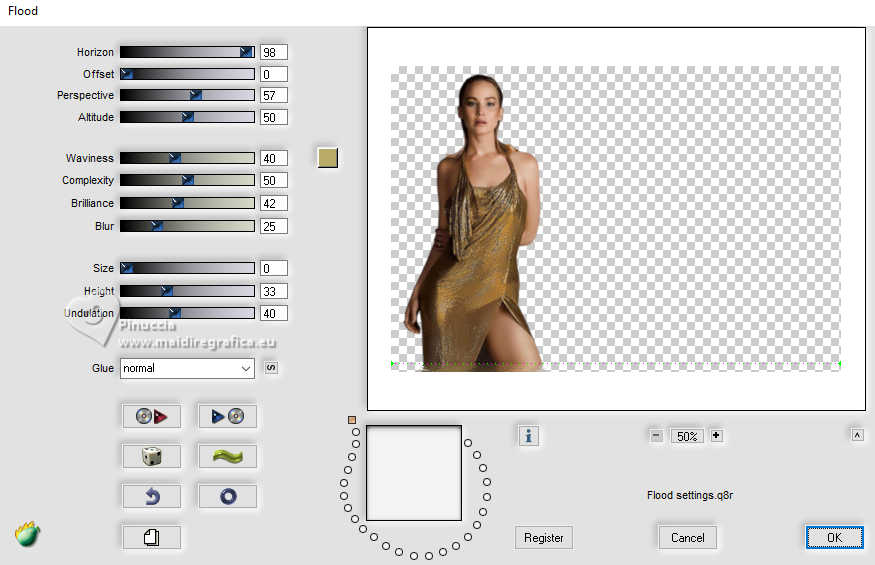Click the Height value field showing 33
This screenshot has height=565, width=875.
(x=274, y=291)
